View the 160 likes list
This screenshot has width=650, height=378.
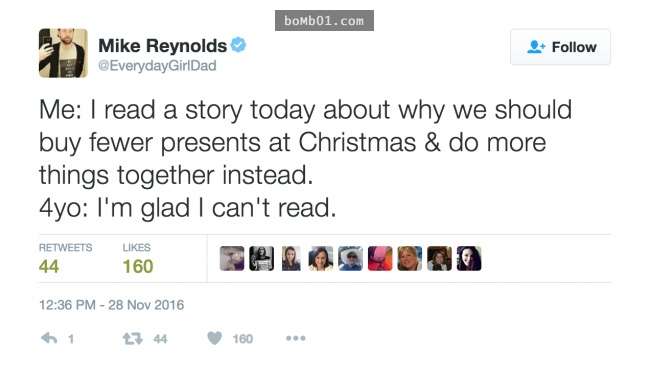tap(138, 258)
